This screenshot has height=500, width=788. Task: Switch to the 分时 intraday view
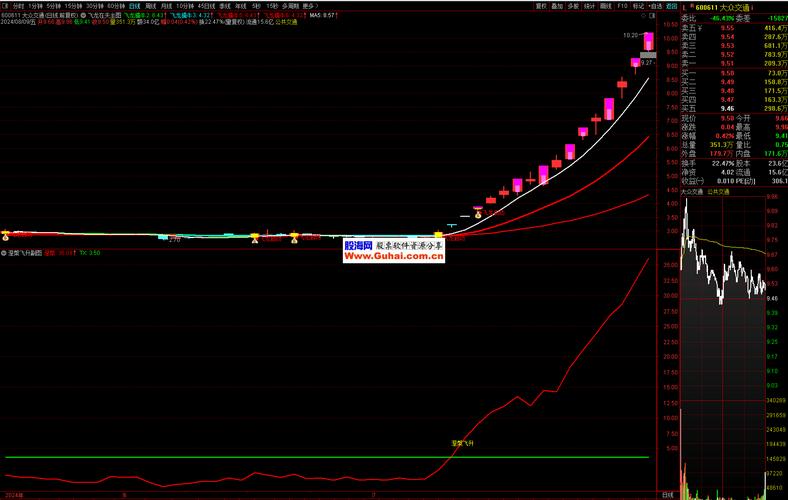coord(18,6)
